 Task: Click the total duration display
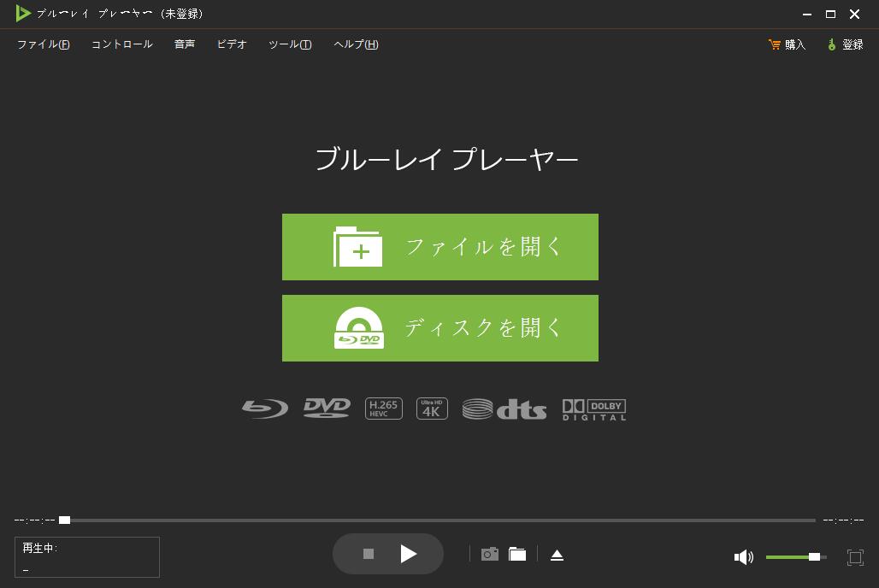[x=843, y=520]
